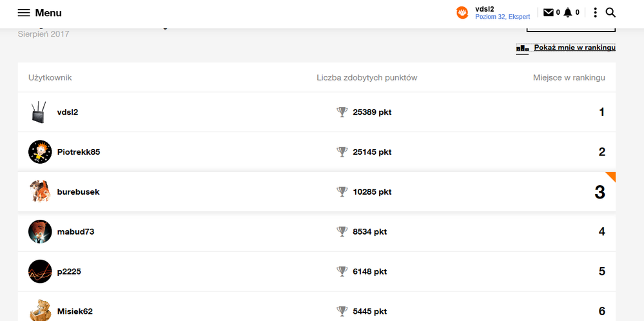Open the notifications bell icon
Screen dimensions: 644x321
pos(568,12)
